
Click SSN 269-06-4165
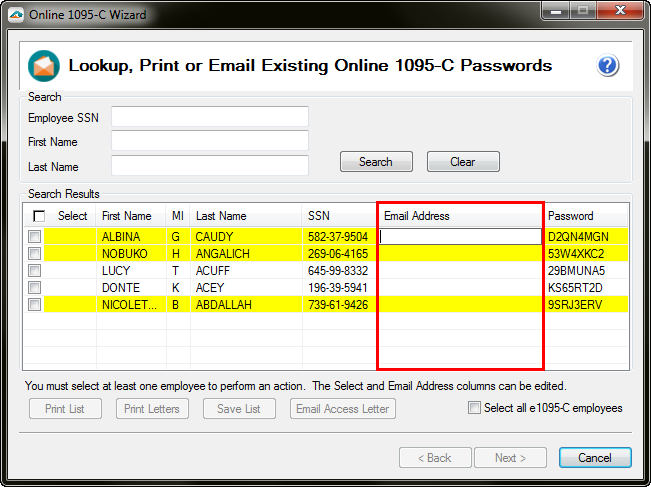(339, 254)
